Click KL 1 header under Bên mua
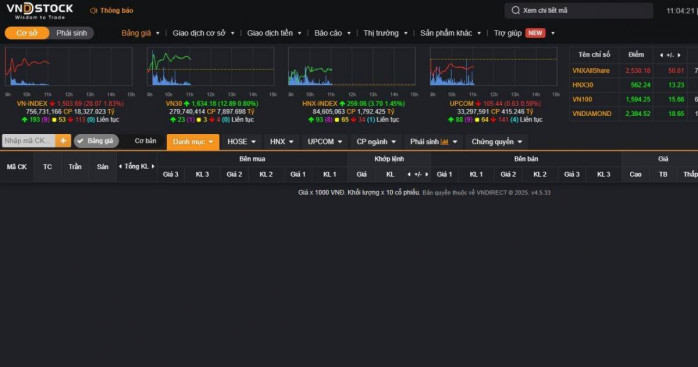 point(329,175)
